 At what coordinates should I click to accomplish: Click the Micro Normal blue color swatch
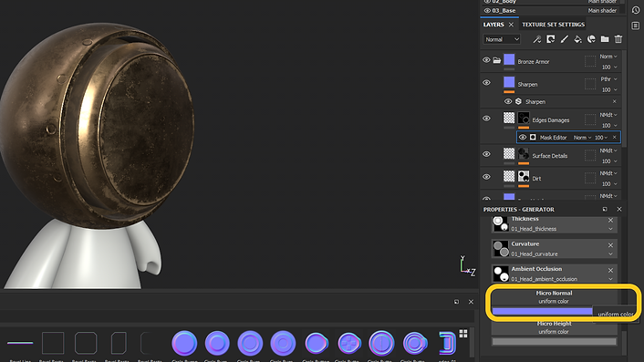click(x=542, y=311)
